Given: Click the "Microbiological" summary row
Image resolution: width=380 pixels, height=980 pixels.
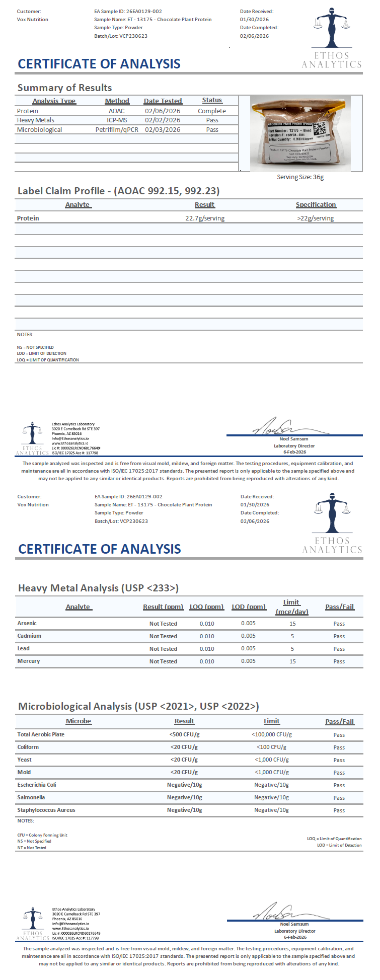Looking at the screenshot, I should coord(127,129).
